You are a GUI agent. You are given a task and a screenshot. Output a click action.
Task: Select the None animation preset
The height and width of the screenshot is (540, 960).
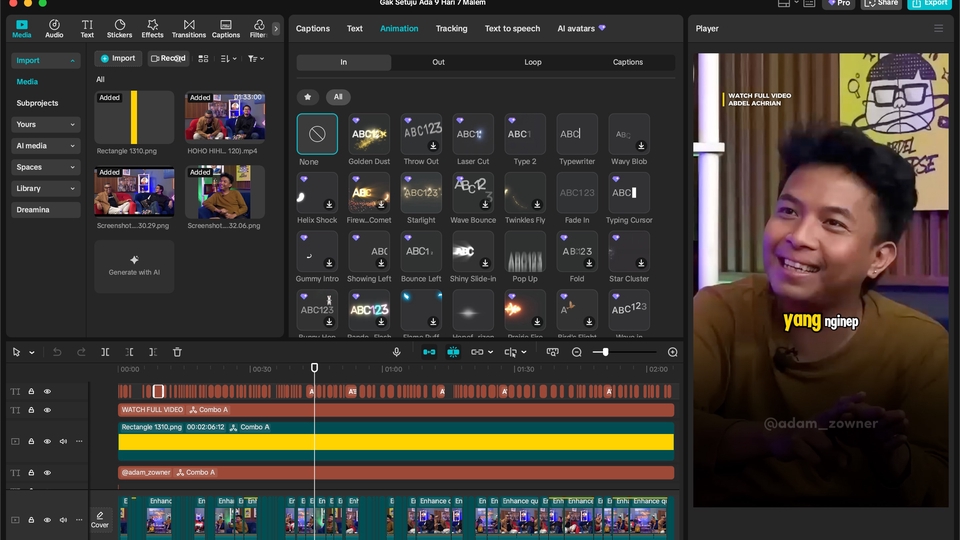click(317, 134)
